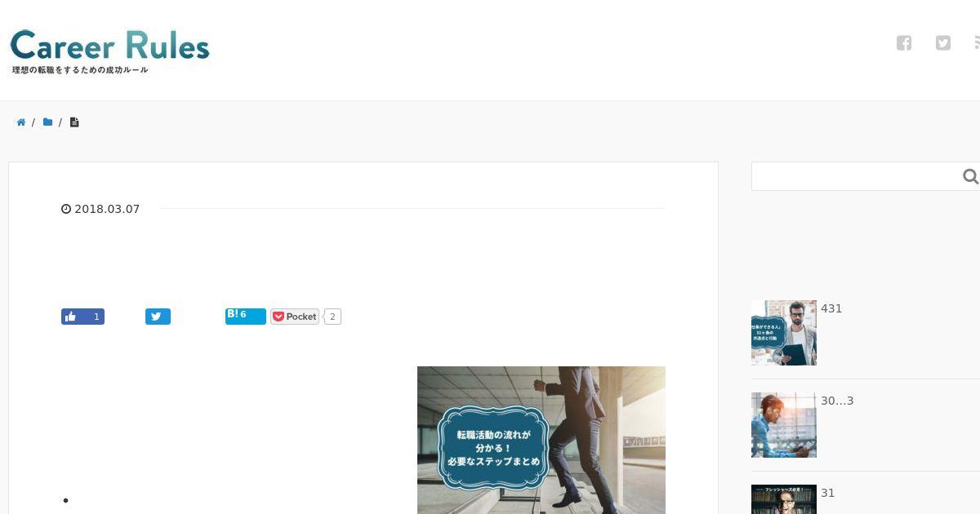This screenshot has width=980, height=514.
Task: Open the thumbnail beside post 31
Action: [784, 499]
